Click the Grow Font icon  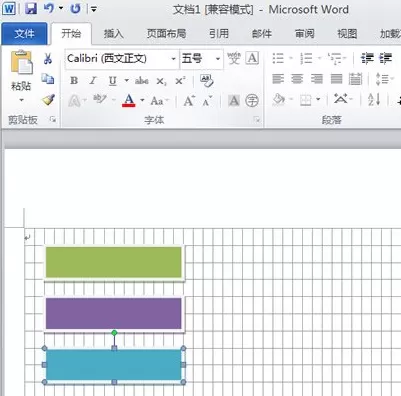[x=189, y=100]
